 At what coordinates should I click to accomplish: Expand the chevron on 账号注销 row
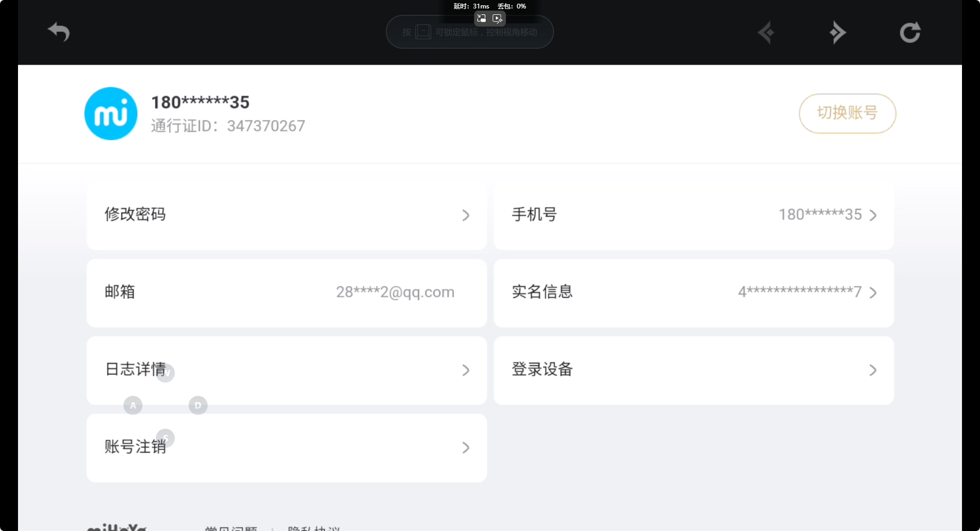coord(466,447)
